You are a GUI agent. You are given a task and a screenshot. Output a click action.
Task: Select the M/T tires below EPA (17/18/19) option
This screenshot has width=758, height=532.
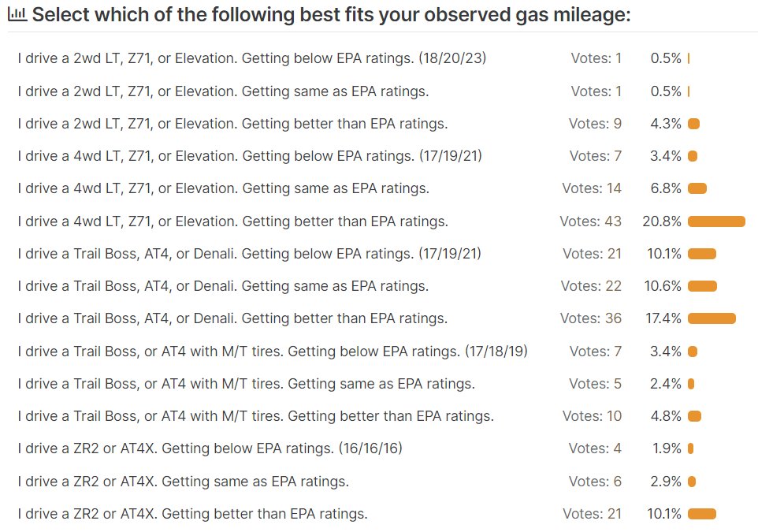[x=273, y=352]
